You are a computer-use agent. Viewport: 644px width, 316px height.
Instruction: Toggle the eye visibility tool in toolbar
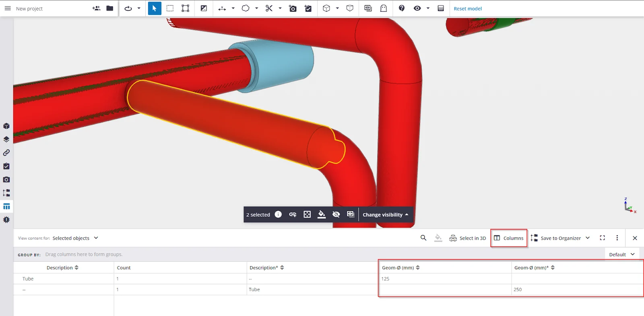tap(417, 8)
